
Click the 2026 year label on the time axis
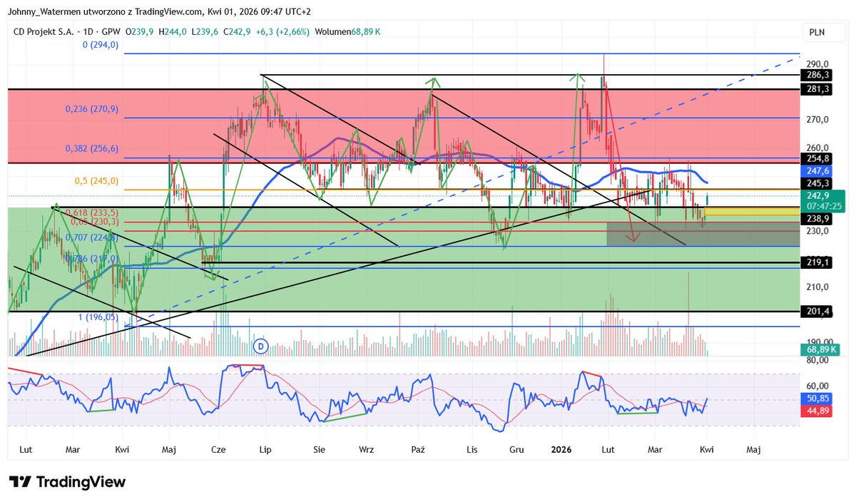561,451
